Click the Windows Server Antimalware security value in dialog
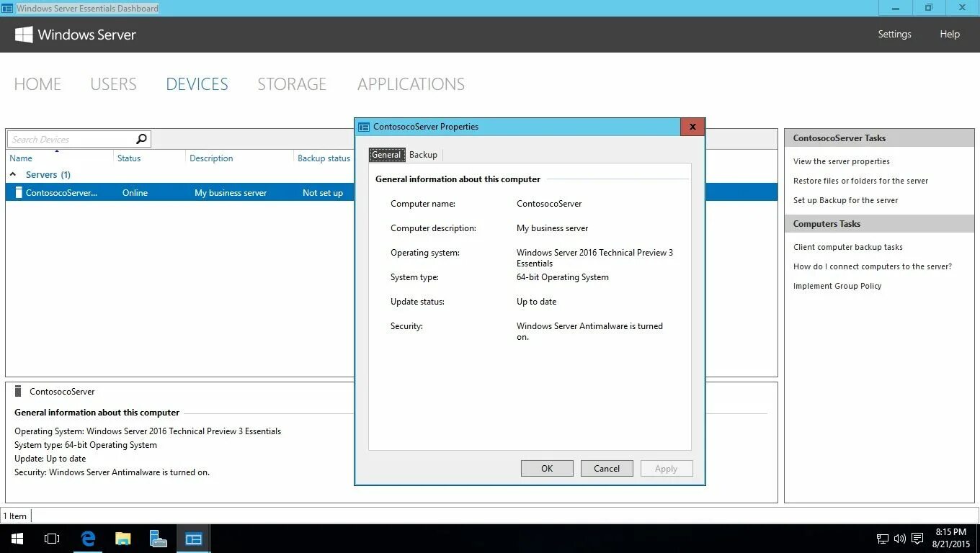 click(589, 331)
